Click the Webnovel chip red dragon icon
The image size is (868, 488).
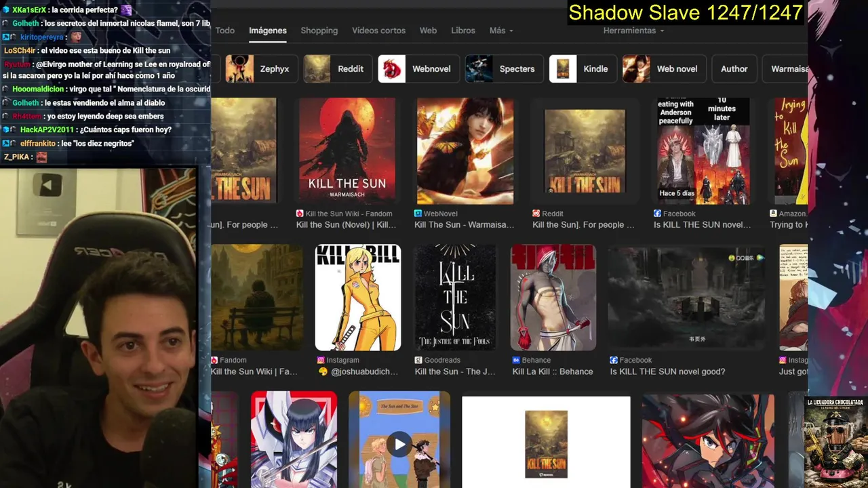(392, 68)
